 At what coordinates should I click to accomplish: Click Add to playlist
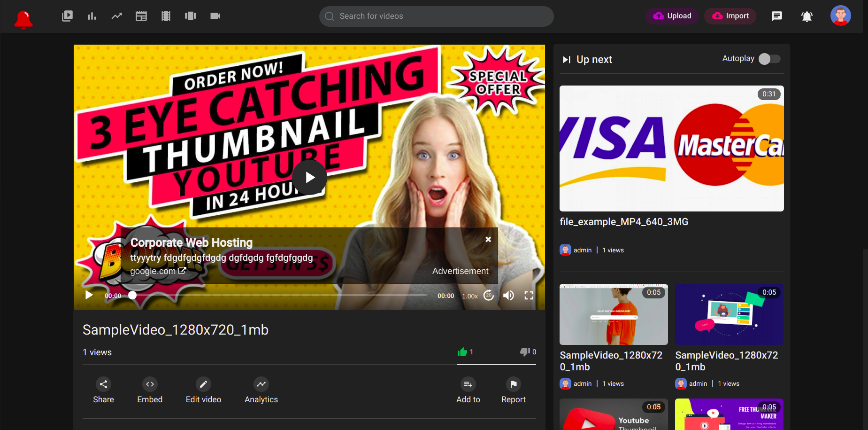coord(468,391)
